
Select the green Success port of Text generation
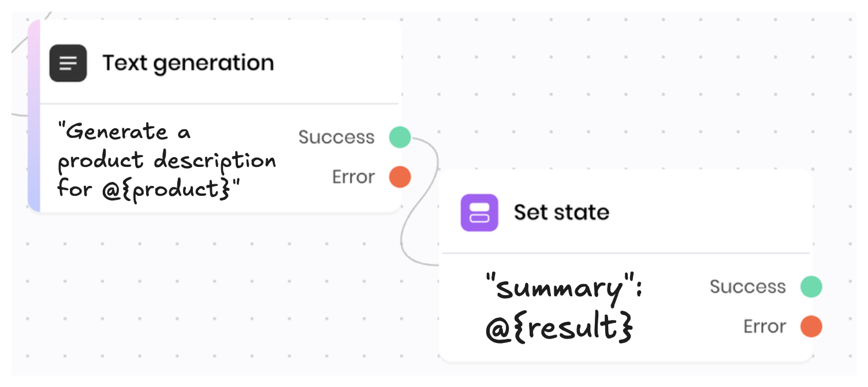click(400, 137)
